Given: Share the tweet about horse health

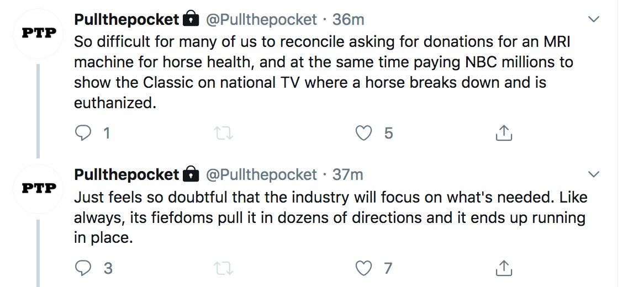Looking at the screenshot, I should (x=504, y=133).
